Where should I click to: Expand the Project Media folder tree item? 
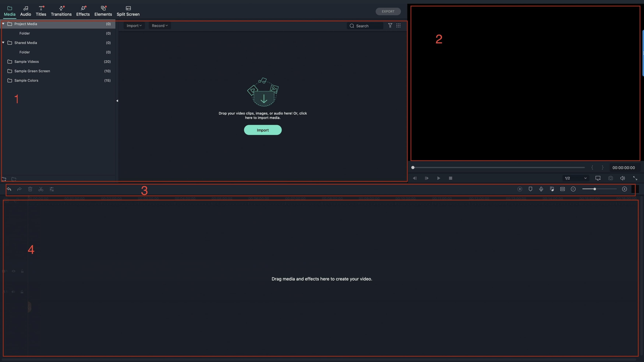tap(3, 24)
